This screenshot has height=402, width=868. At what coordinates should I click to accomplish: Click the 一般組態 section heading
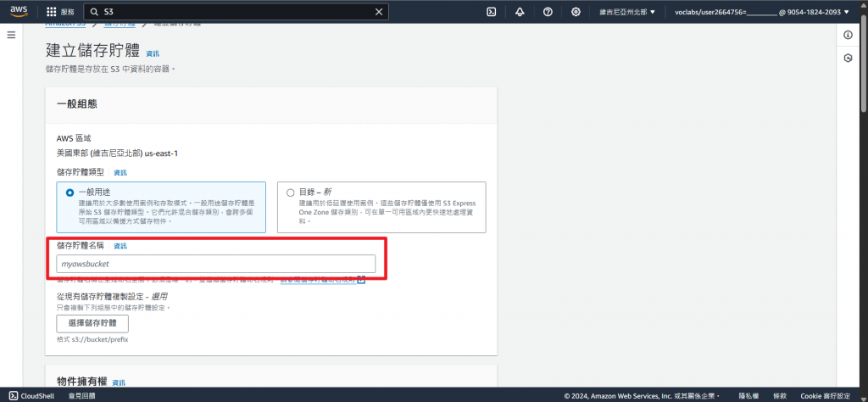(x=77, y=103)
